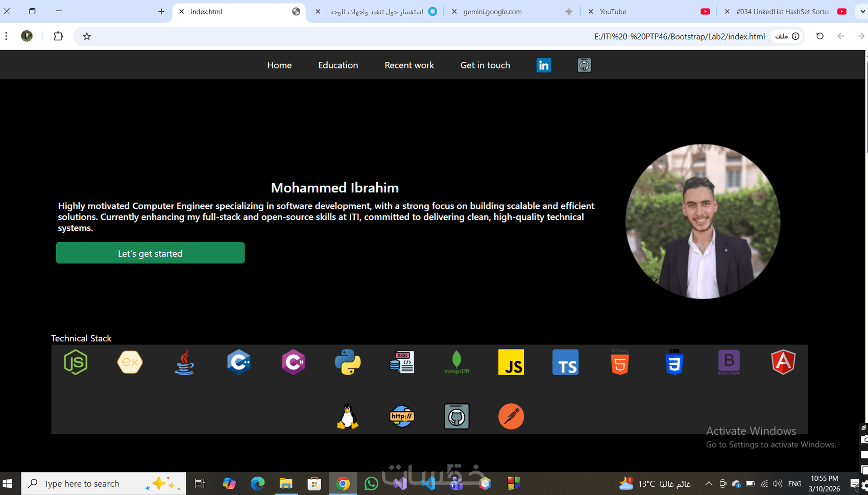This screenshot has width=868, height=495.
Task: Click the Python logo icon
Action: coord(348,362)
